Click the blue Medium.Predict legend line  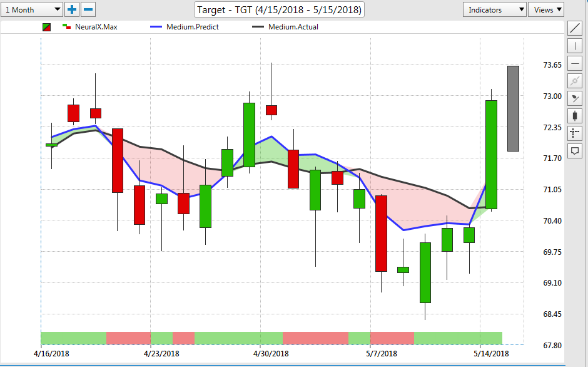156,27
